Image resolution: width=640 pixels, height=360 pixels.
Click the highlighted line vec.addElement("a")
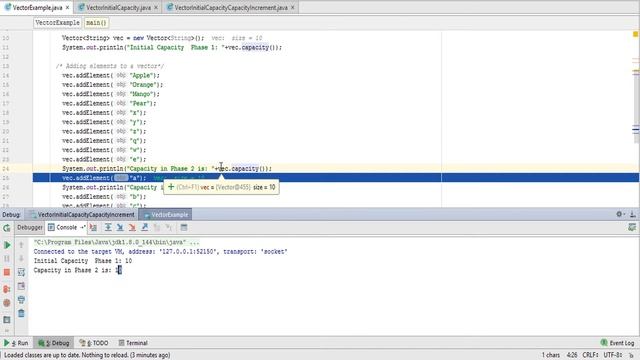[336, 178]
